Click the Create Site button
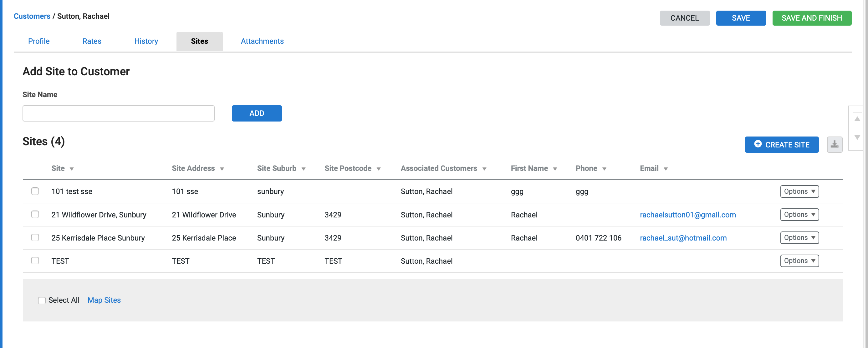Image resolution: width=868 pixels, height=348 pixels. pyautogui.click(x=781, y=144)
